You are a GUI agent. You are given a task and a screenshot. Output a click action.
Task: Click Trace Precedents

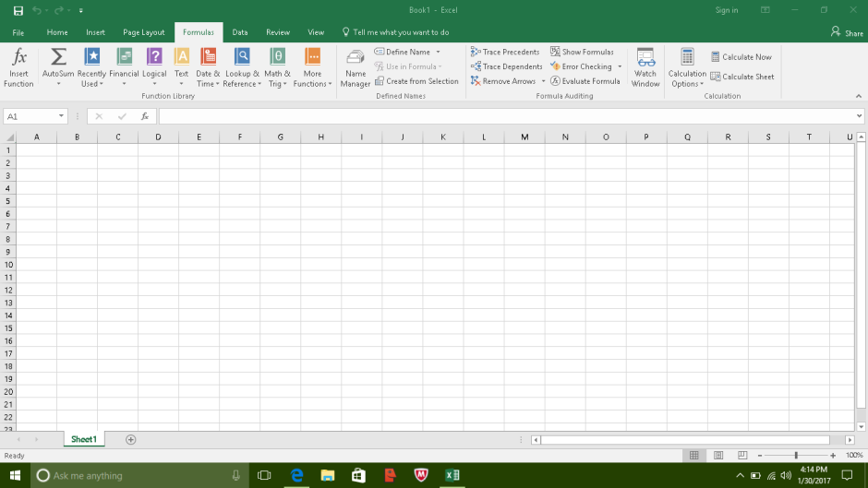pos(505,52)
